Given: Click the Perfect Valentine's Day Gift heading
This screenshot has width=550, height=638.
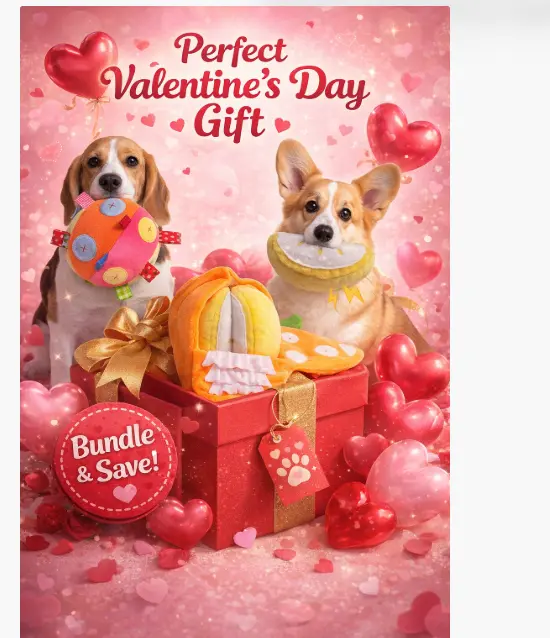Looking at the screenshot, I should (236, 86).
